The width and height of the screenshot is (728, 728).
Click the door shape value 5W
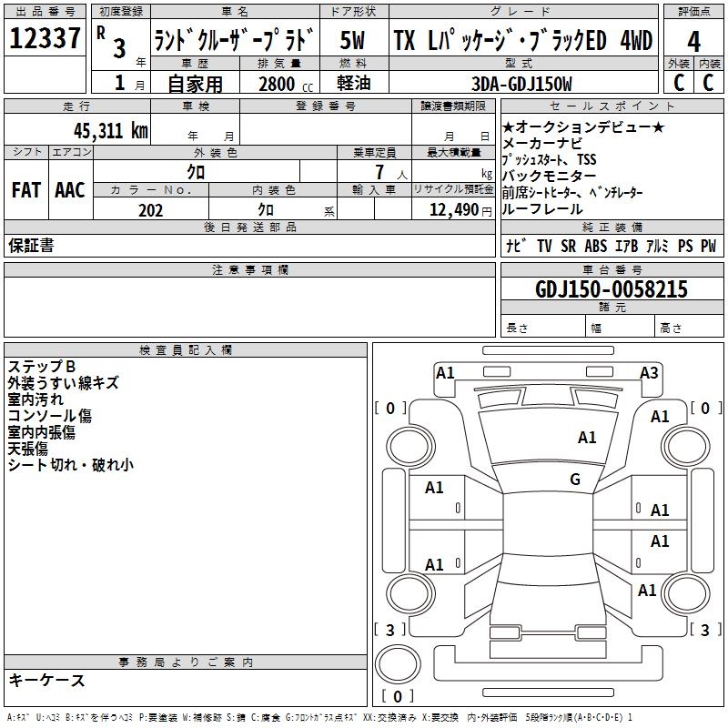pyautogui.click(x=352, y=40)
